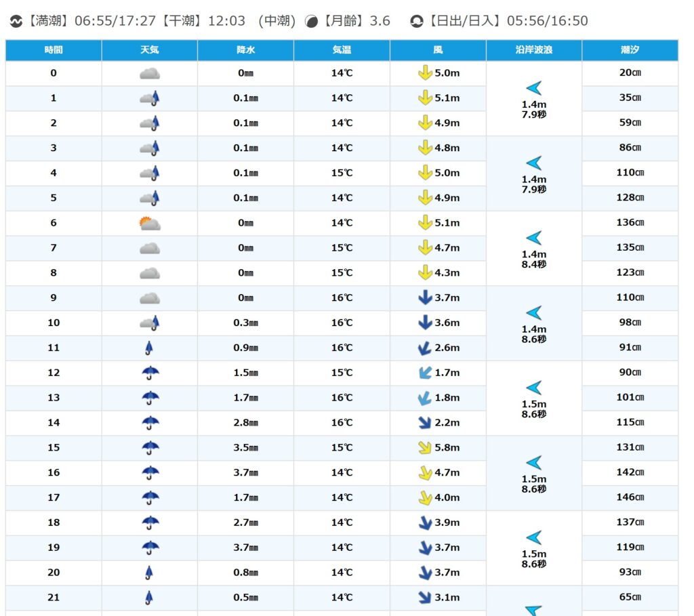The image size is (694, 616).
Task: Click the 降水 column header
Action: coord(245,50)
